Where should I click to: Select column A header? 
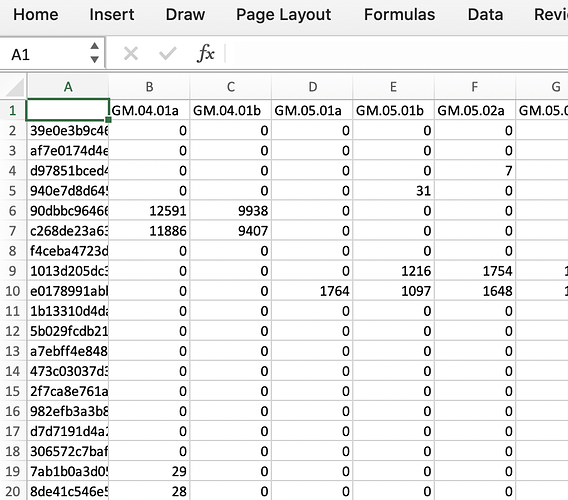click(x=68, y=87)
